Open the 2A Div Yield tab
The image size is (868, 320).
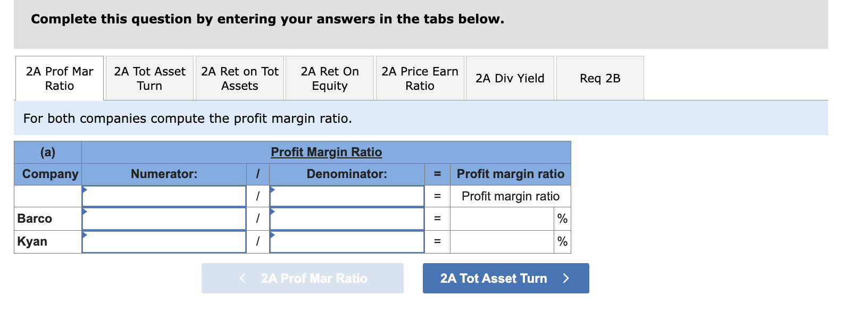(x=510, y=78)
